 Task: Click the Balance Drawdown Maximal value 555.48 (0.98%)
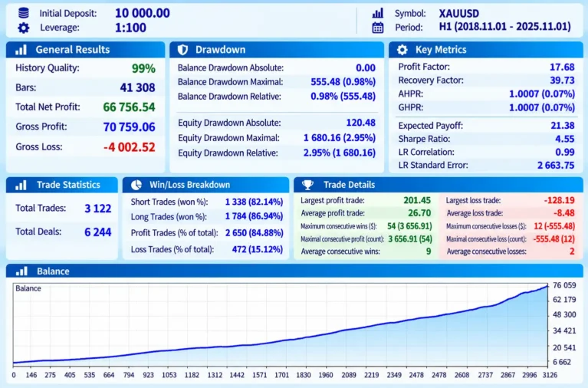(343, 82)
